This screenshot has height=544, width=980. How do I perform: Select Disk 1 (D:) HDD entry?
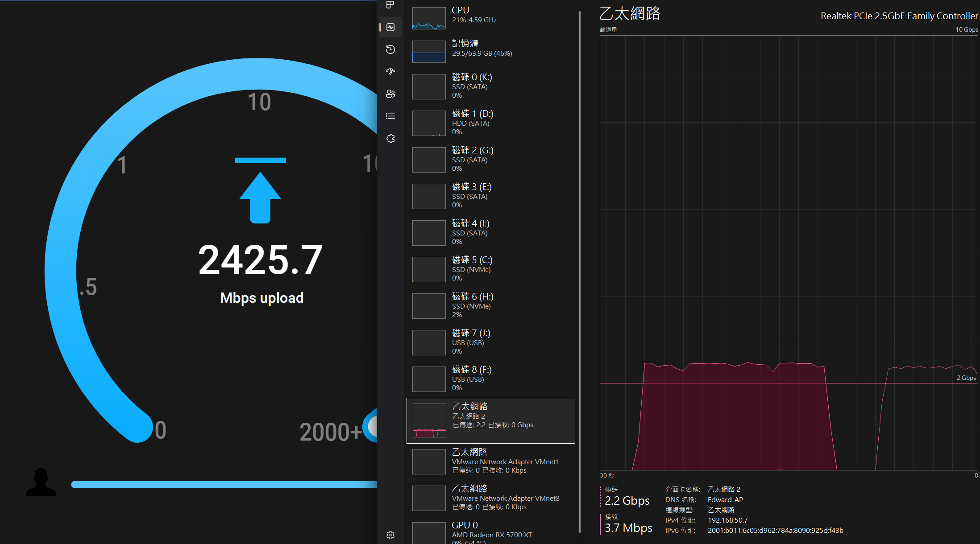coord(491,123)
